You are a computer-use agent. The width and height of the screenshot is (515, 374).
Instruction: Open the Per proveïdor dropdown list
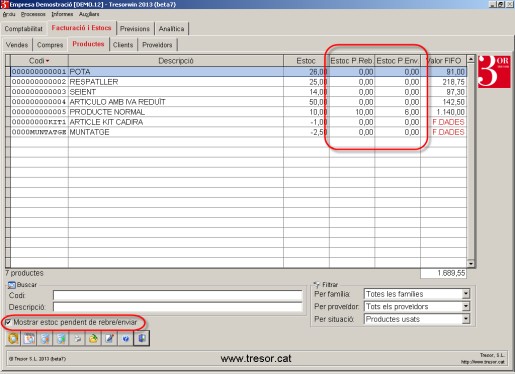coord(466,306)
